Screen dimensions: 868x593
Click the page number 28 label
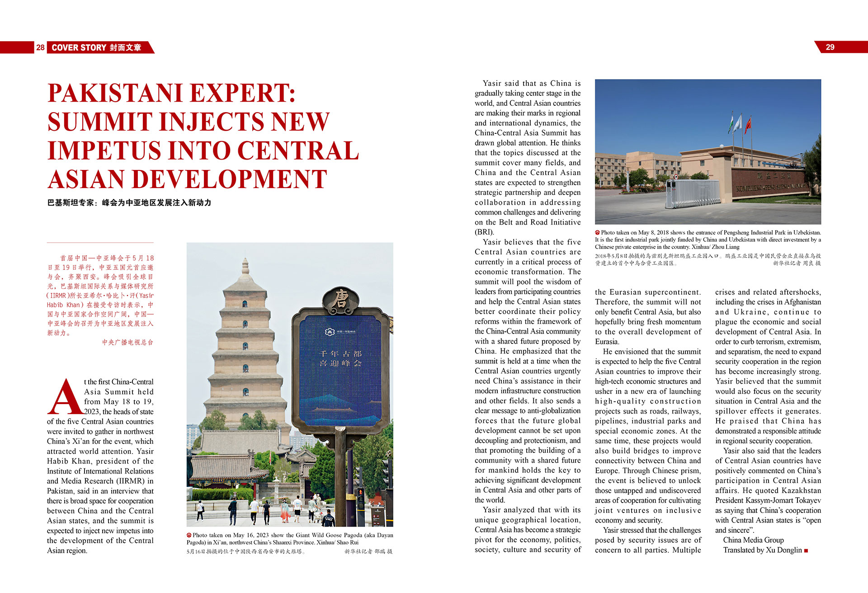[40, 47]
